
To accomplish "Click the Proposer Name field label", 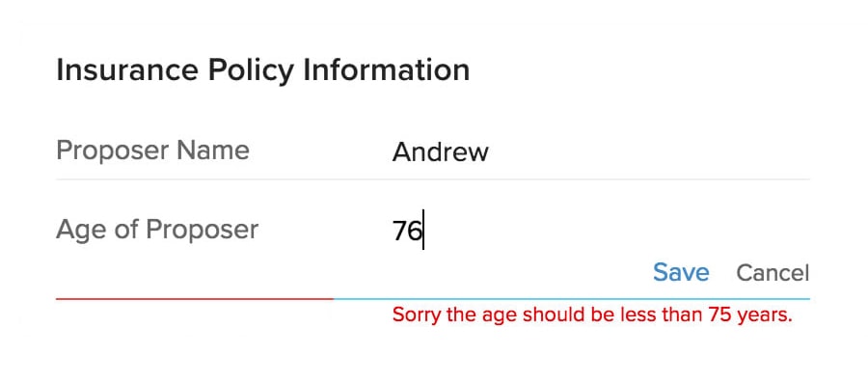I will (152, 150).
